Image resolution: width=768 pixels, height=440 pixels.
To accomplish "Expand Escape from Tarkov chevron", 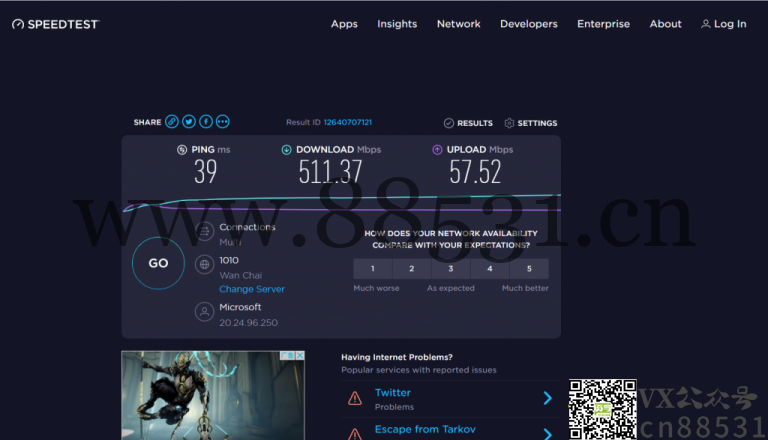I will (x=548, y=434).
